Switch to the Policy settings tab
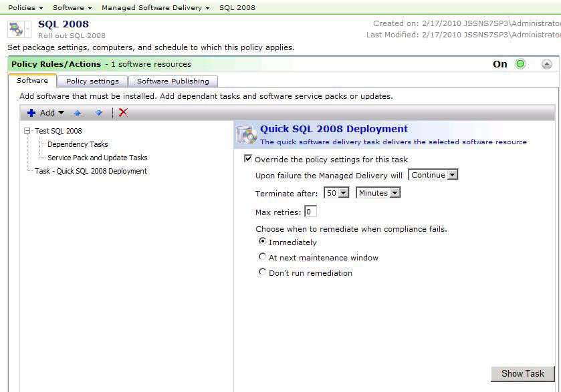 click(x=92, y=81)
